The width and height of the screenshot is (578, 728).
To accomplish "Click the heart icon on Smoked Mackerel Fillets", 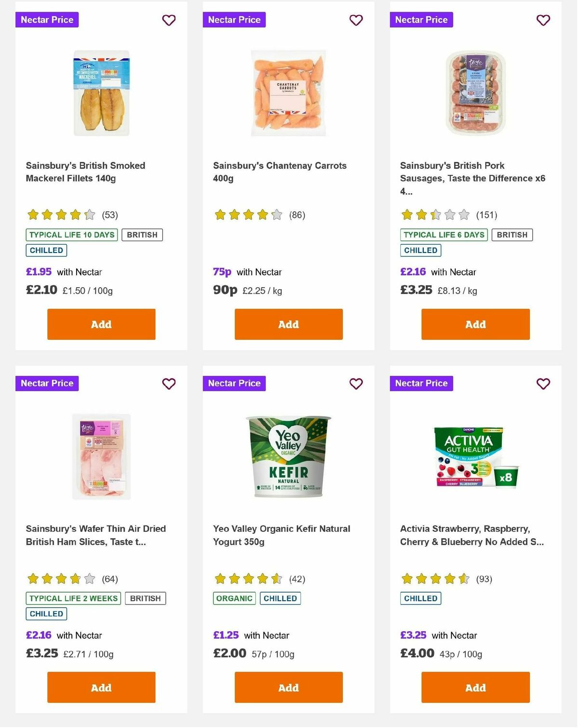I will pyautogui.click(x=169, y=20).
